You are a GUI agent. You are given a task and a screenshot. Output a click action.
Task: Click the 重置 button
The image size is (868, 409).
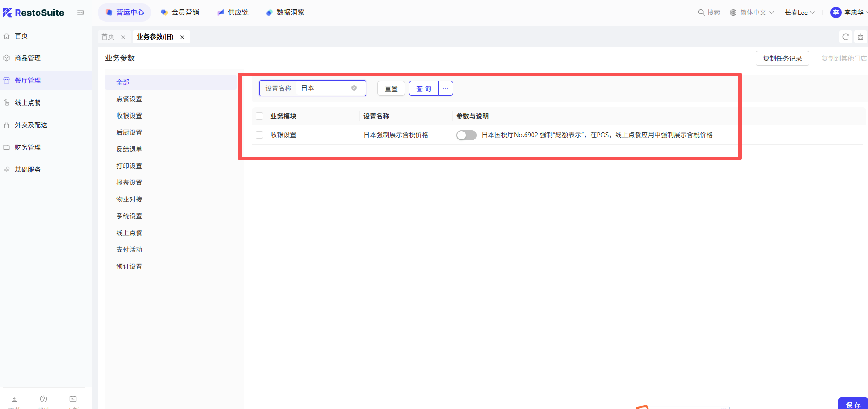[391, 88]
